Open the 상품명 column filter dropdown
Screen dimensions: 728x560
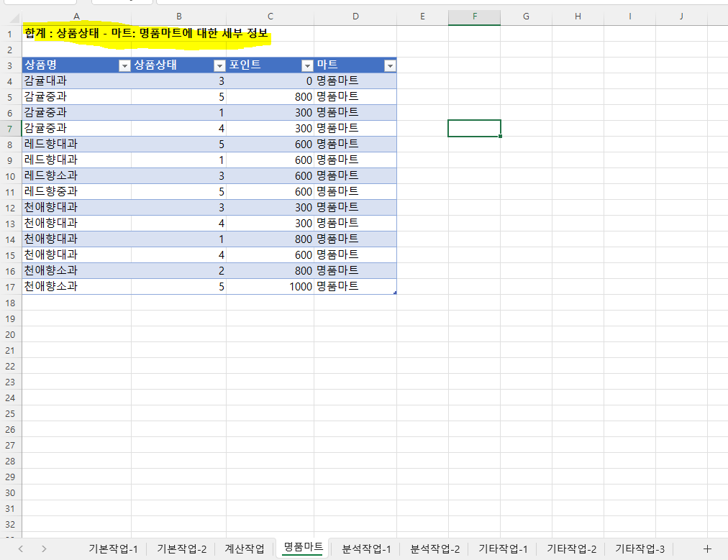click(x=124, y=65)
